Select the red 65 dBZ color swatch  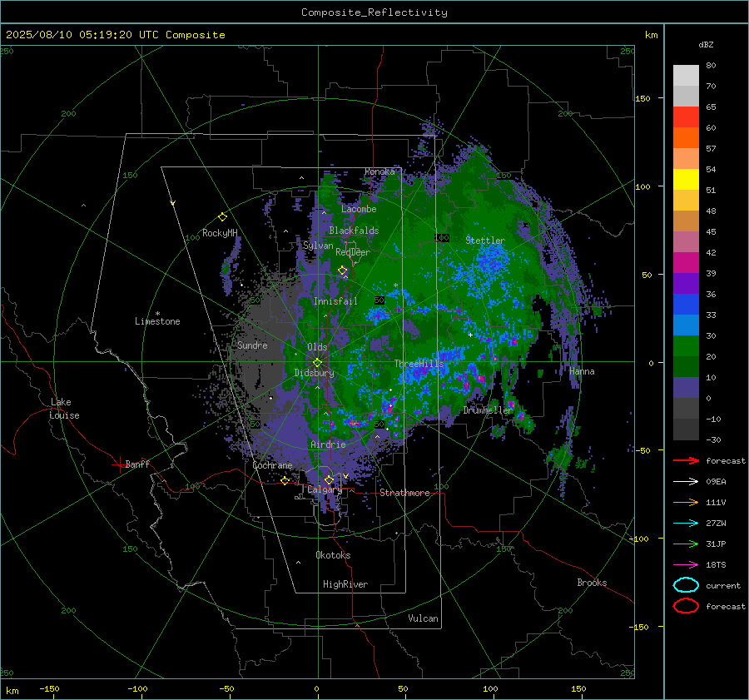click(686, 117)
